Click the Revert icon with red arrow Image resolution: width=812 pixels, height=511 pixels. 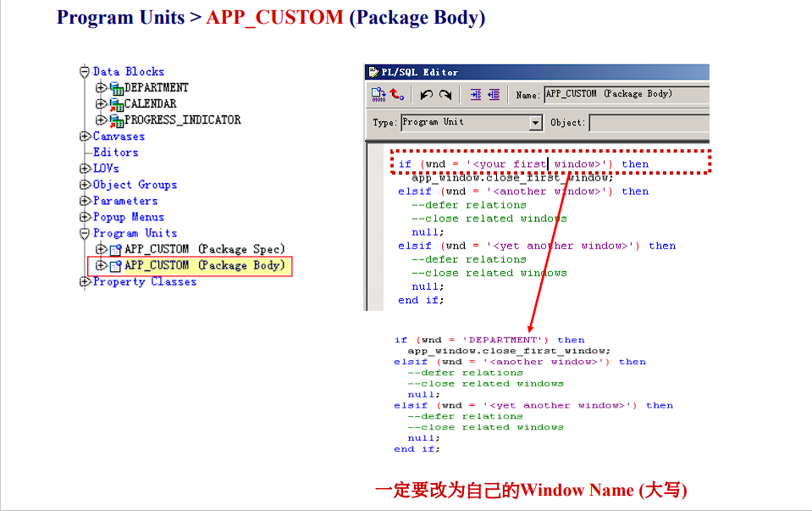pos(396,94)
